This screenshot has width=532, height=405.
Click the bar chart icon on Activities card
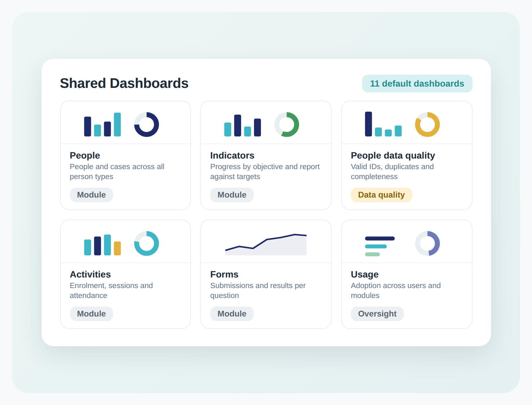click(102, 245)
